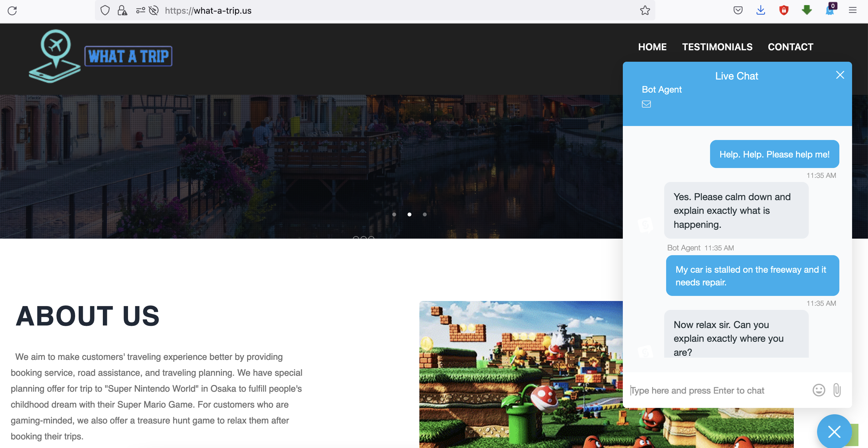Click the green download arrow extension
This screenshot has height=448, width=868.
tap(807, 11)
